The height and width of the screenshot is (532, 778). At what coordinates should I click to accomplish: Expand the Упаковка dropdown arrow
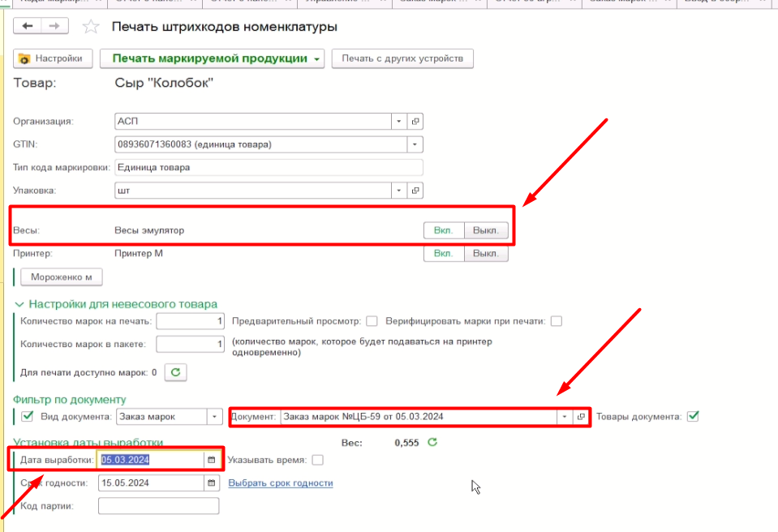399,191
